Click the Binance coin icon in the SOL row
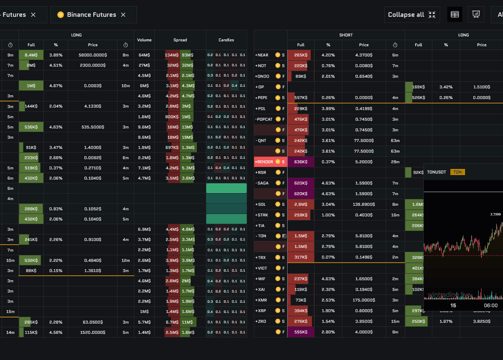 tap(278, 204)
